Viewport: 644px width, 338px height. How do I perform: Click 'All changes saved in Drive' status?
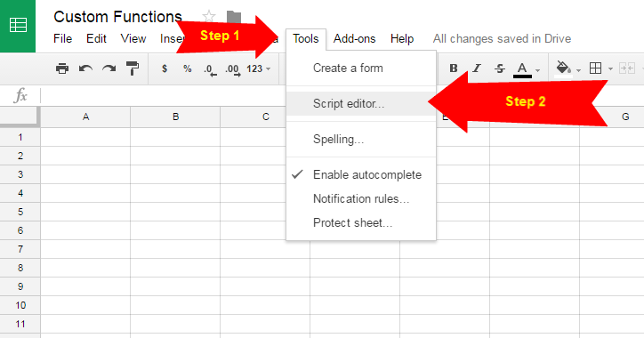(502, 39)
